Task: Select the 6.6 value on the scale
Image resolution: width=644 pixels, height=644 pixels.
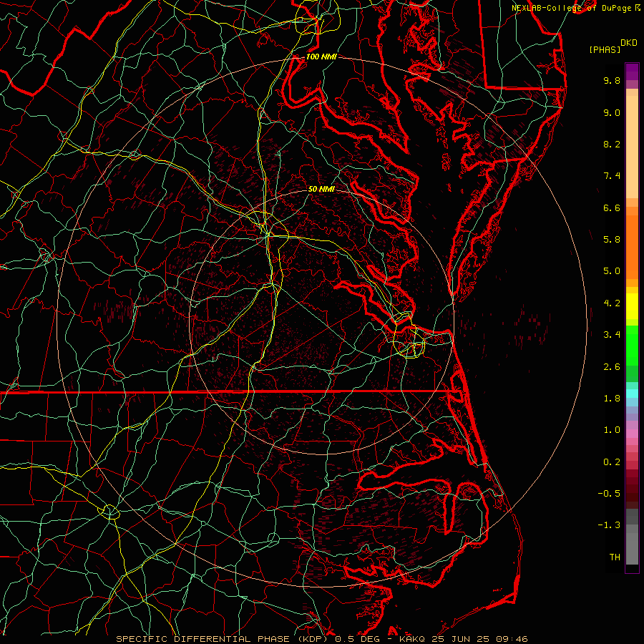Action: click(612, 208)
